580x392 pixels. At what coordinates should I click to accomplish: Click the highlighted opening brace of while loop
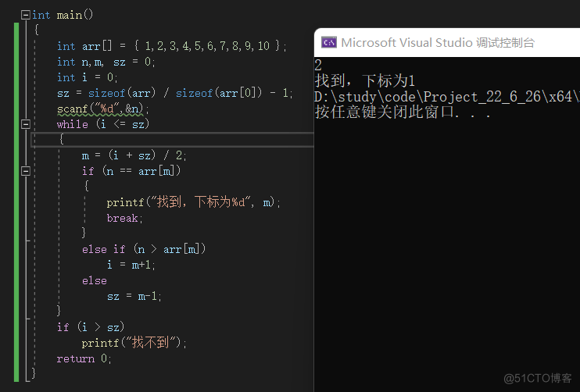tap(62, 139)
